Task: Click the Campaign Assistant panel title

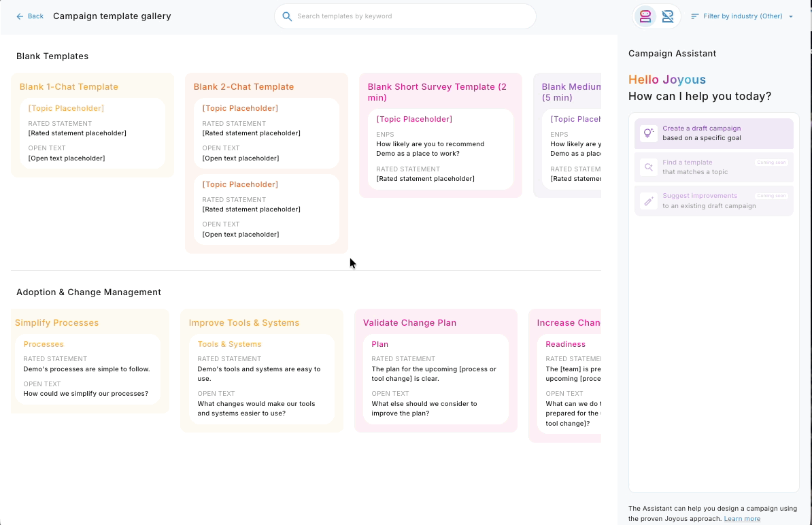Action: 672,53
